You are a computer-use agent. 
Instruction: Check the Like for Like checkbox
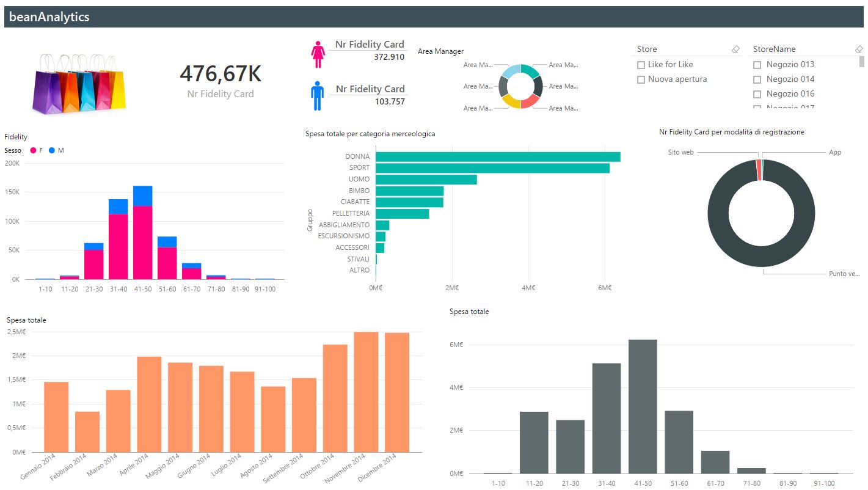point(641,65)
